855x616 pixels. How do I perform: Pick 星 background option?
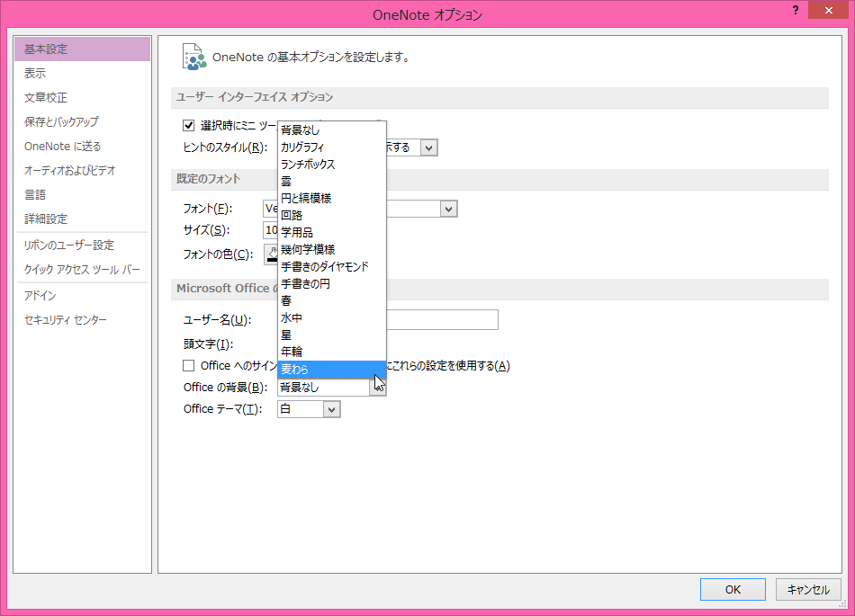(332, 335)
